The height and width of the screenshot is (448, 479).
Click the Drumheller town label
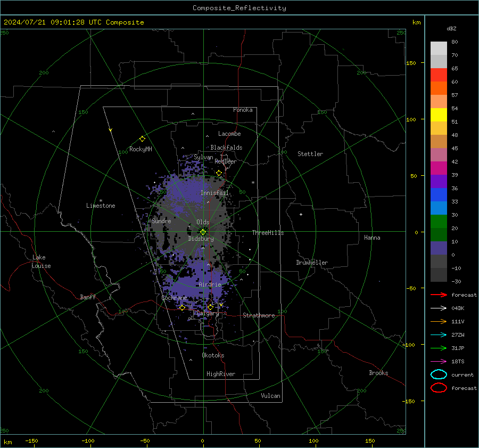(x=312, y=263)
